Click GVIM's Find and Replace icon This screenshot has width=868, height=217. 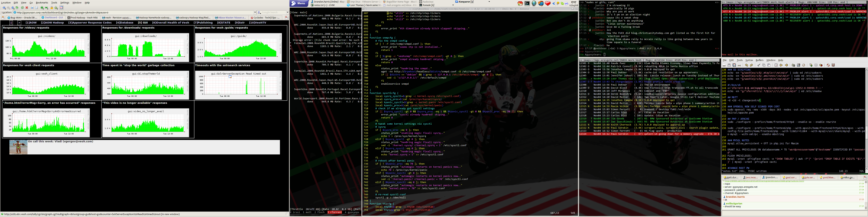point(776,65)
